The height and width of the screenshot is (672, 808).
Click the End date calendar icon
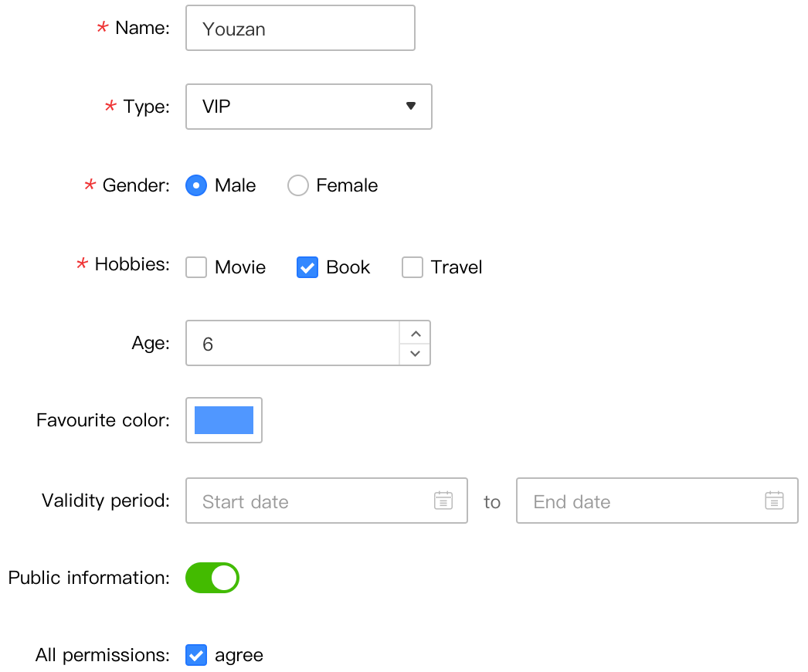[x=774, y=501]
